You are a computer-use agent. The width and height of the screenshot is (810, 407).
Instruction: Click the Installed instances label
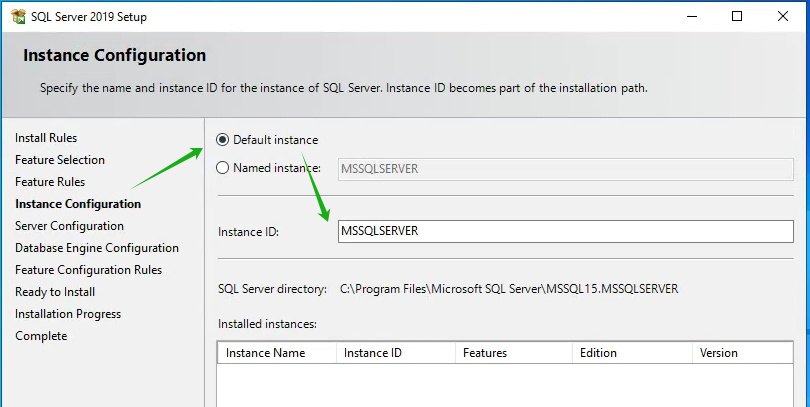(267, 324)
